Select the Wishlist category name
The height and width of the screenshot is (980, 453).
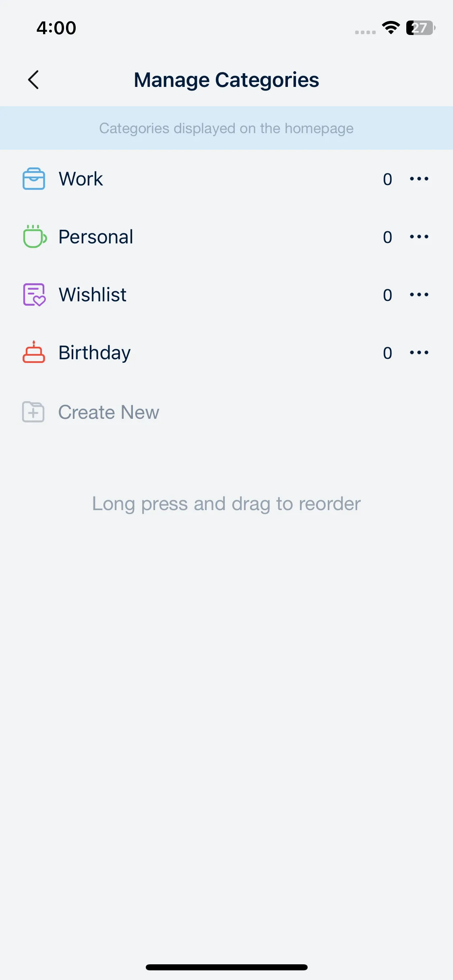93,294
